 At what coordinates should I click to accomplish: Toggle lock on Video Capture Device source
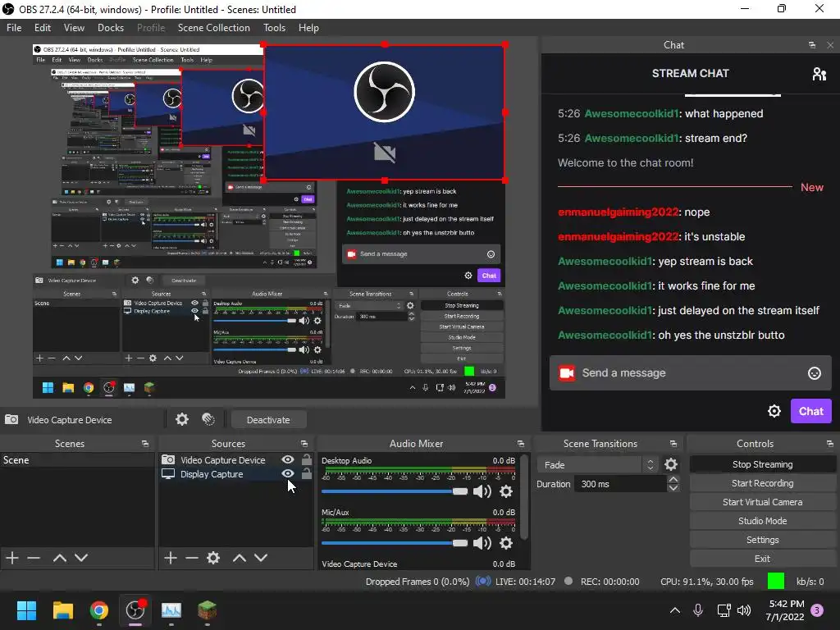coord(307,459)
